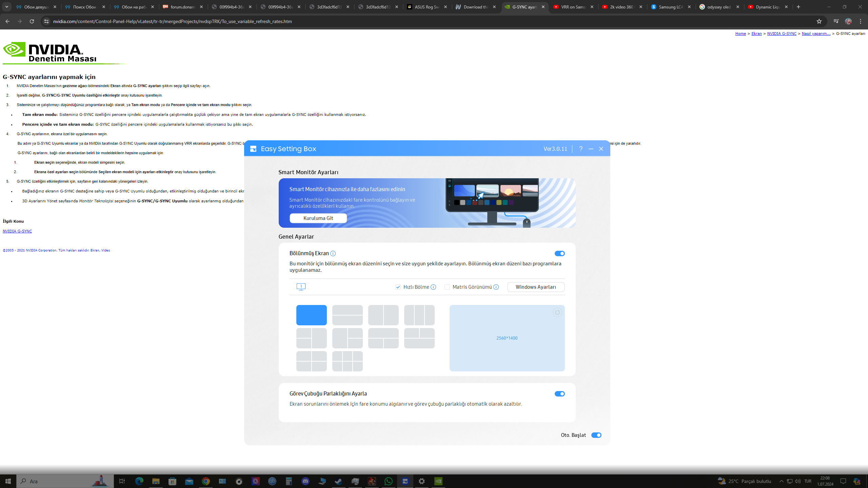
Task: Click the Chrome profile avatar
Action: [x=848, y=21]
